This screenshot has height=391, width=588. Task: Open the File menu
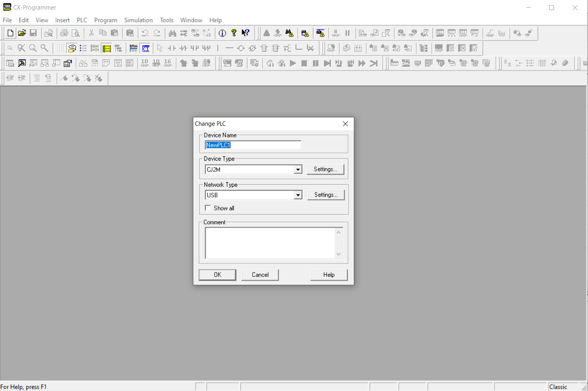[7, 20]
